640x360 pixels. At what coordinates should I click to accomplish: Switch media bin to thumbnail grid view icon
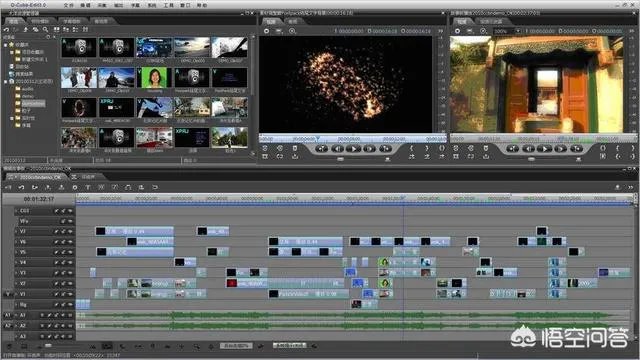56,30
